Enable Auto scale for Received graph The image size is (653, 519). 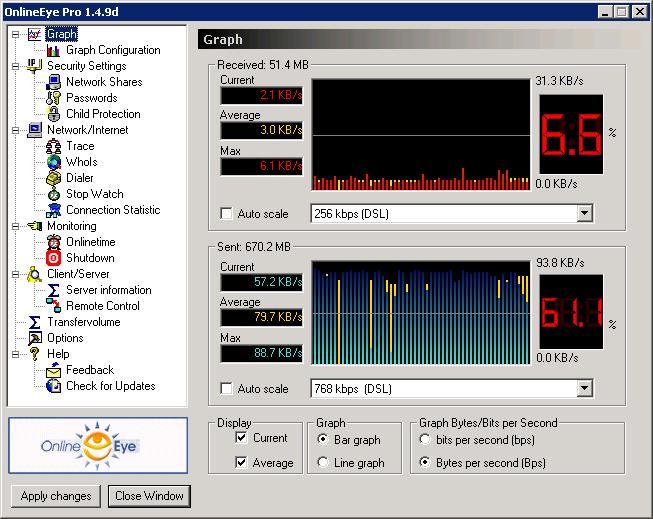pyautogui.click(x=227, y=214)
